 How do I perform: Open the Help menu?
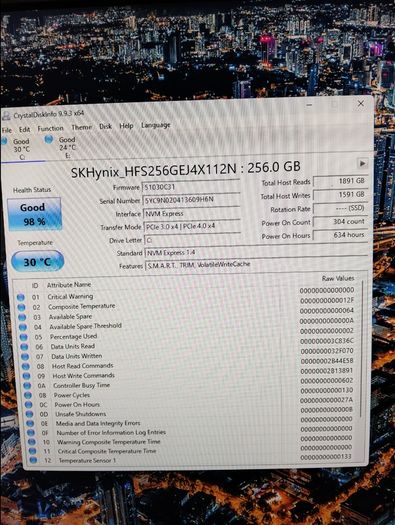tap(126, 126)
